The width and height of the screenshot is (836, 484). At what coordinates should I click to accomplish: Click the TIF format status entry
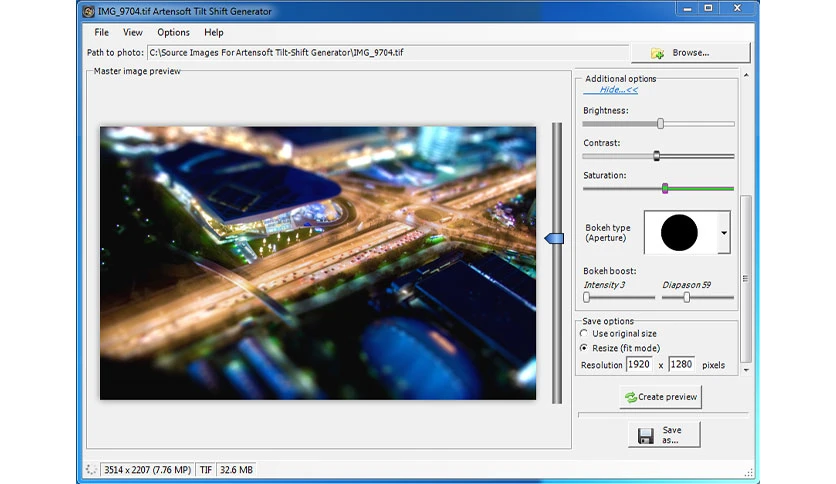[x=206, y=470]
